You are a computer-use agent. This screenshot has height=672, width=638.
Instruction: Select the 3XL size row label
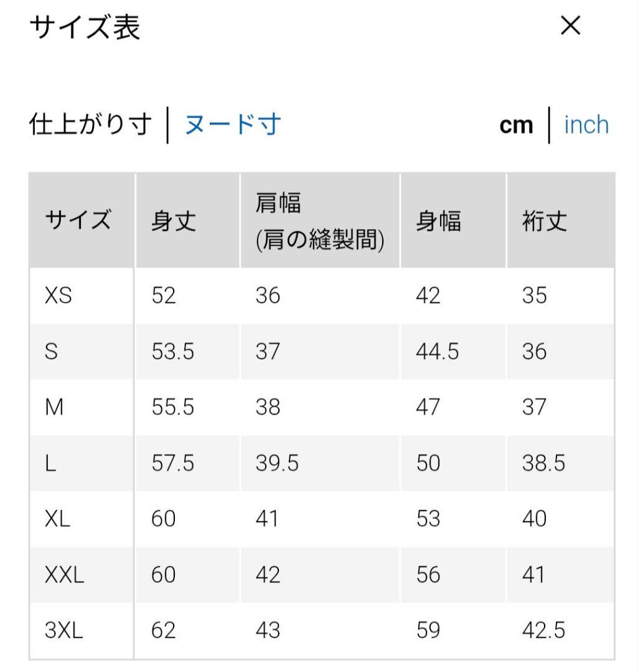point(63,632)
